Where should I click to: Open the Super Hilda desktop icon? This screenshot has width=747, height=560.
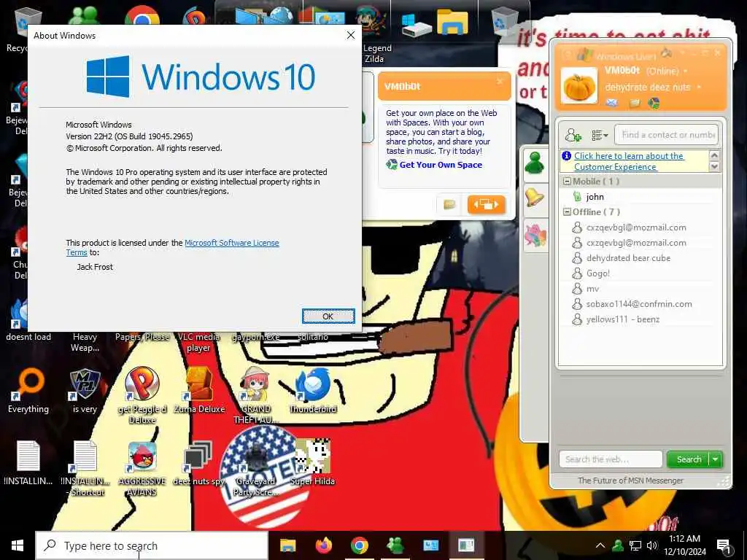312,462
